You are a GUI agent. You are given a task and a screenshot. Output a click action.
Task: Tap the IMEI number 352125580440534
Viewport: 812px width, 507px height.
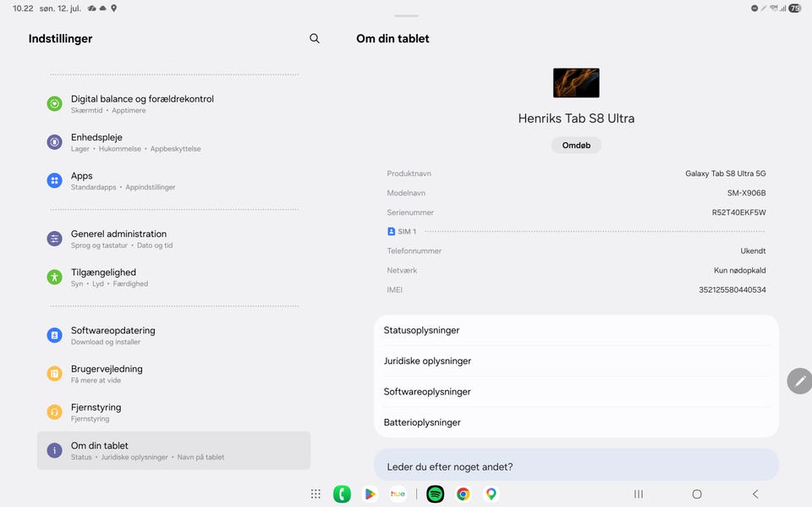732,289
